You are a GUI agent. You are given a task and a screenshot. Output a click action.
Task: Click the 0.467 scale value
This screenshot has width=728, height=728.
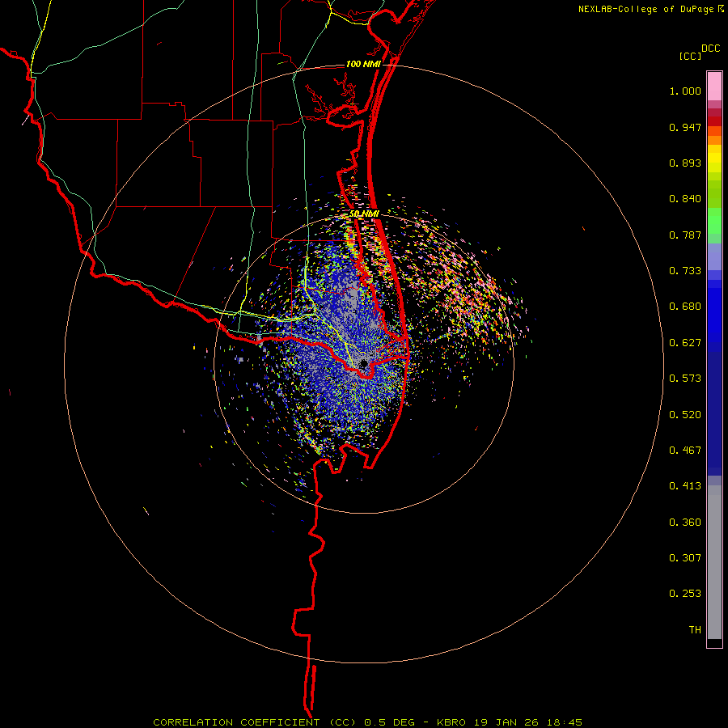685,451
